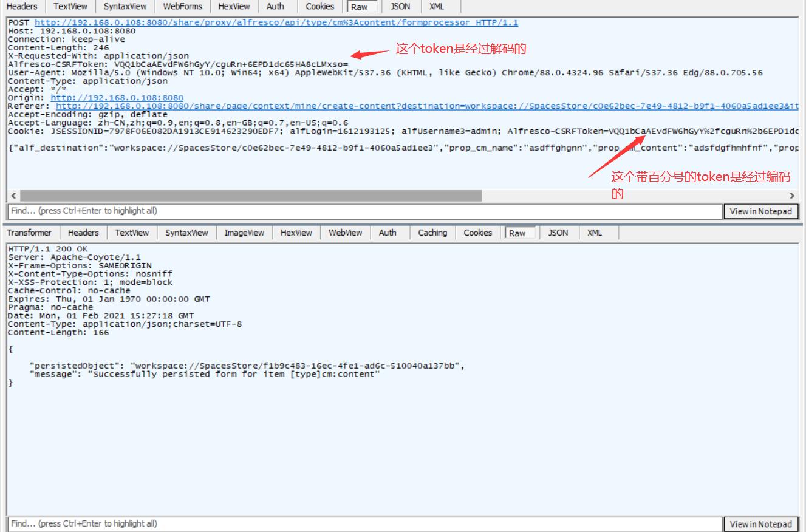Screen dimensions: 806x532
Task: Click the X-Requested-With header line
Action: pyautogui.click(x=98, y=56)
